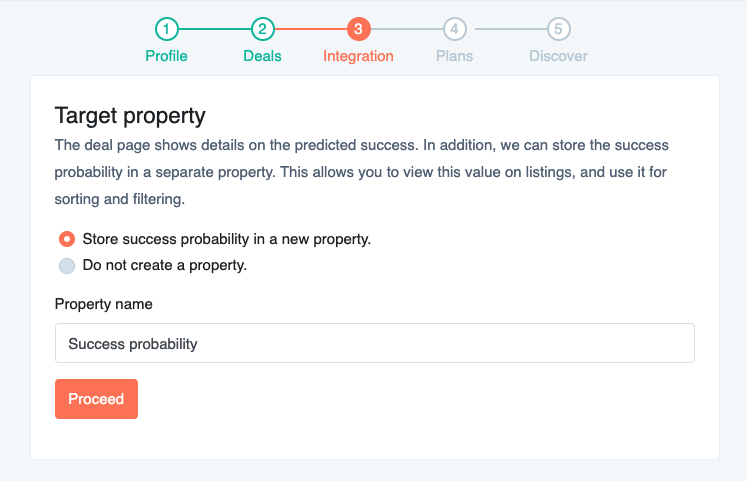Select the Integration step label
The width and height of the screenshot is (747, 481).
358,56
